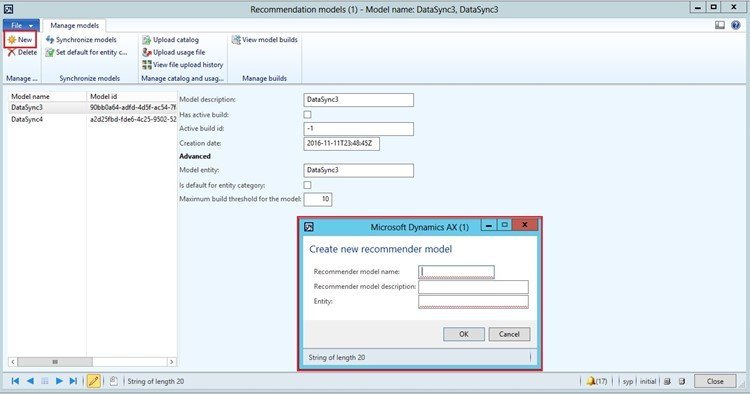Open the notifications bell (17)
The height and width of the screenshot is (394, 750).
pyautogui.click(x=596, y=381)
